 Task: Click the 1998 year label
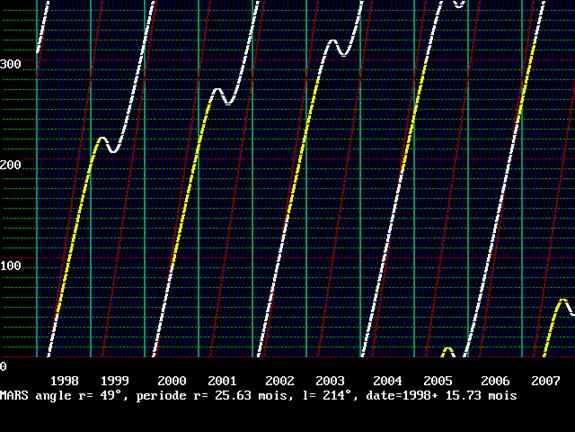65,381
